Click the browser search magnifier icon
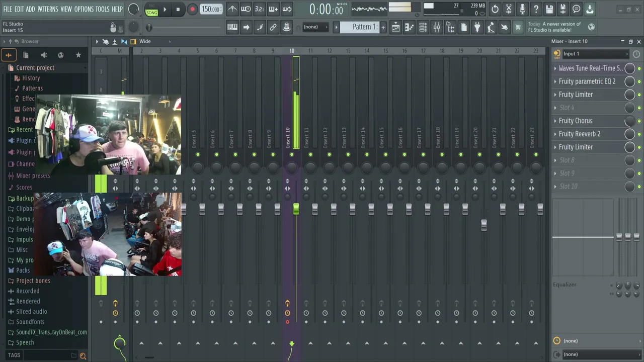Screen dimensions: 644x362 coord(83,355)
